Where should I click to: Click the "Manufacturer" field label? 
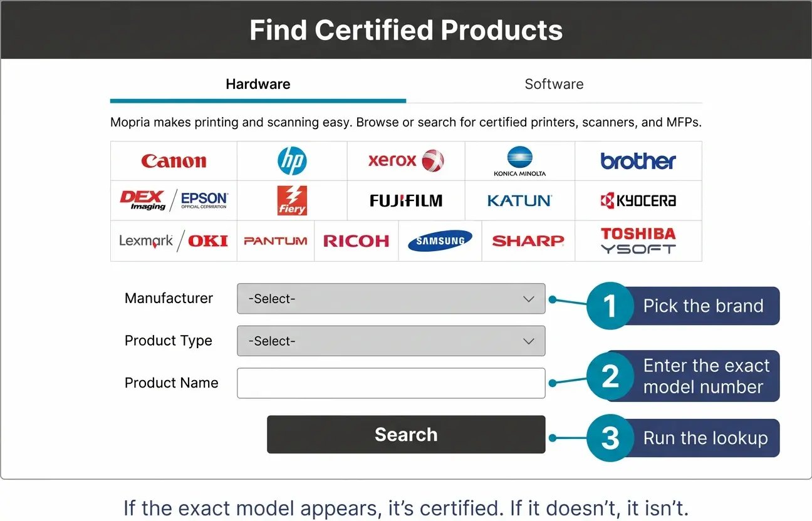(169, 298)
